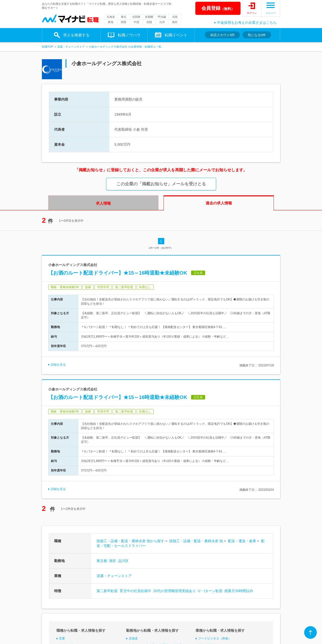
Task: Open the login icon ログイン
Action: [x=252, y=8]
